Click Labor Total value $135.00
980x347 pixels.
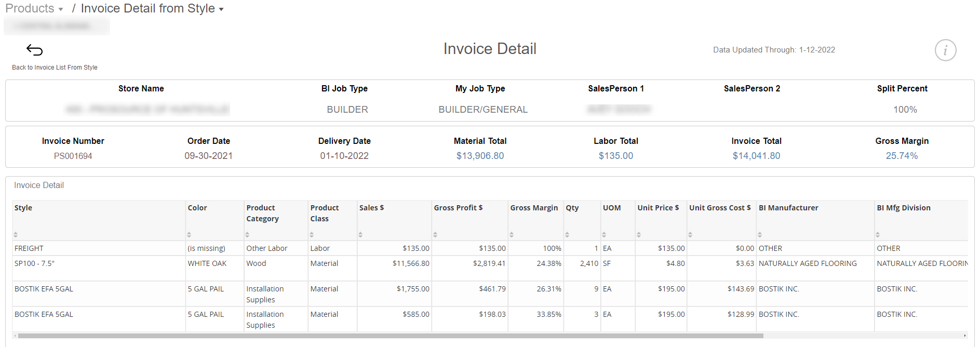click(x=616, y=156)
